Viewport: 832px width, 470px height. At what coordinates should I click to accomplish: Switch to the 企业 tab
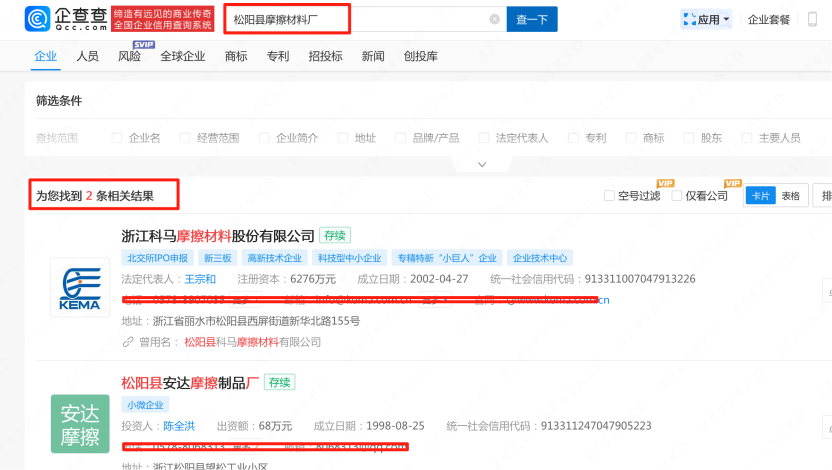coord(46,56)
